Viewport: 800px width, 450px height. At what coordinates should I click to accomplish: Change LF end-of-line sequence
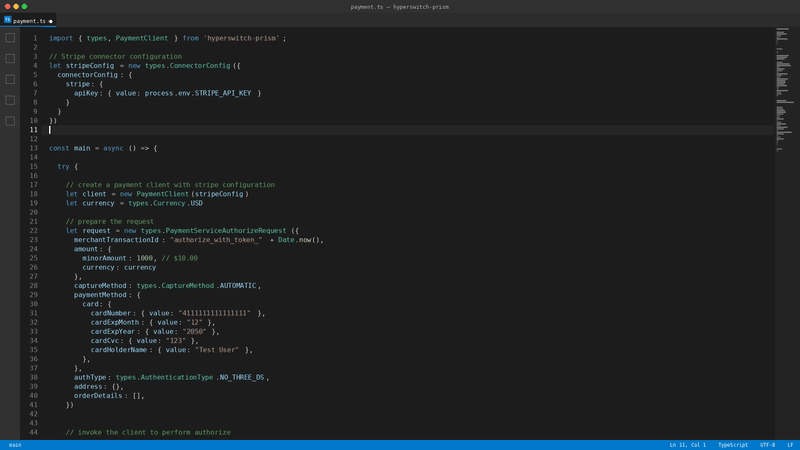(x=790, y=445)
